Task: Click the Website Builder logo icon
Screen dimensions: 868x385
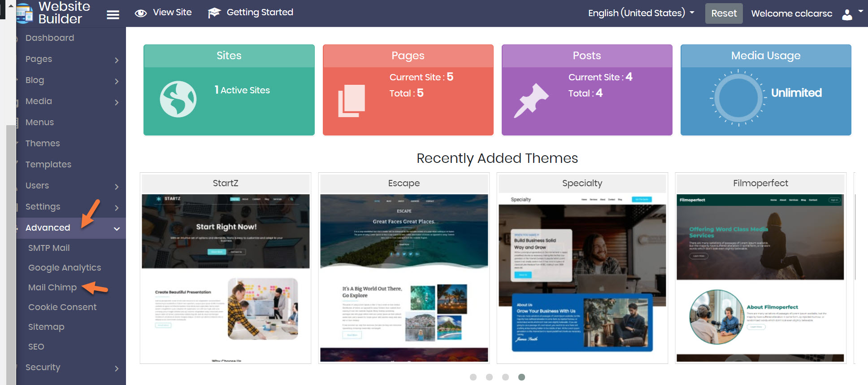Action: [x=25, y=13]
